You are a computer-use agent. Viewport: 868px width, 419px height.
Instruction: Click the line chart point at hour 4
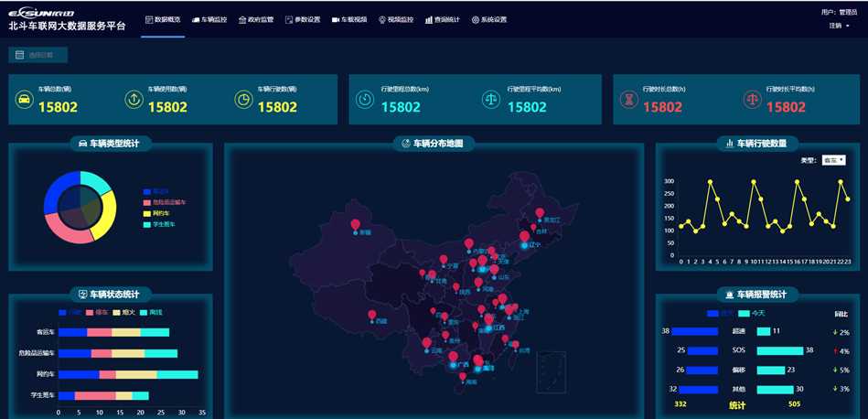point(710,181)
